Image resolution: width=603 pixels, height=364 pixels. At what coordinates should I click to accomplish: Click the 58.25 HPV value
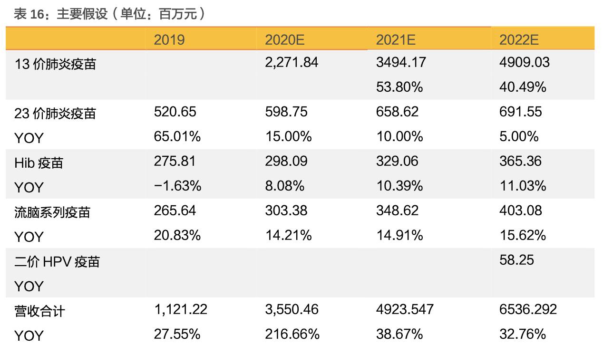click(516, 260)
